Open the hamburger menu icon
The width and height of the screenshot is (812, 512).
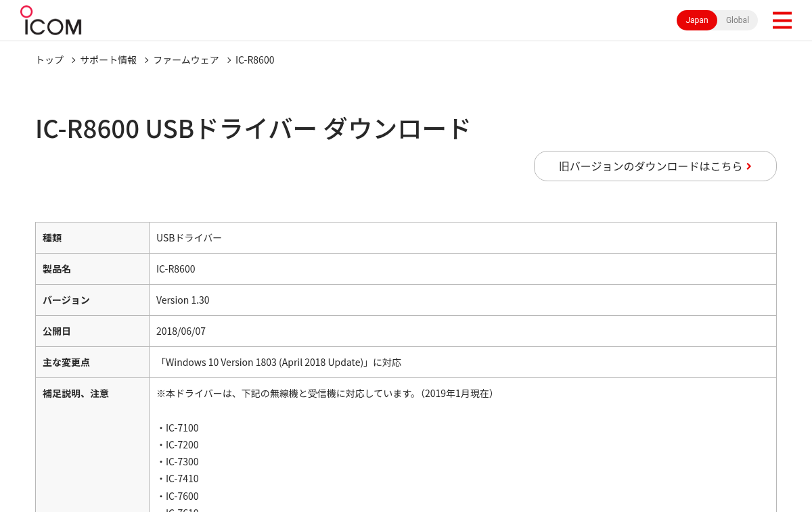782,20
